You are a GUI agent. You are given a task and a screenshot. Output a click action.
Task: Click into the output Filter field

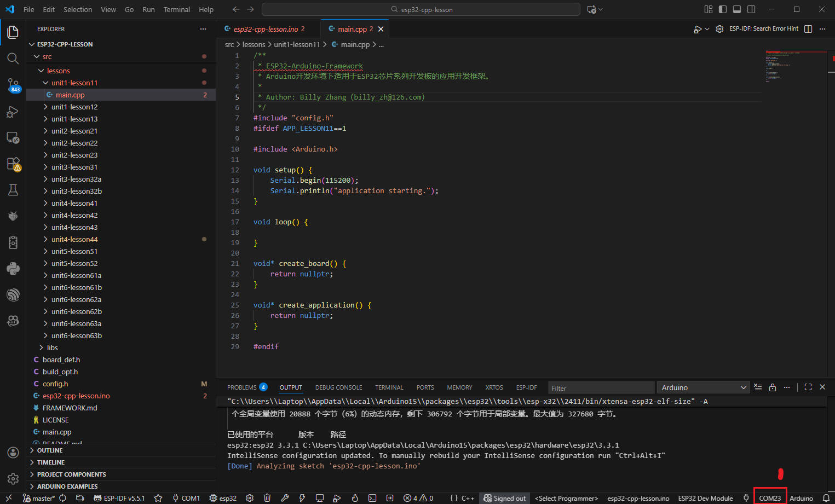[601, 388]
